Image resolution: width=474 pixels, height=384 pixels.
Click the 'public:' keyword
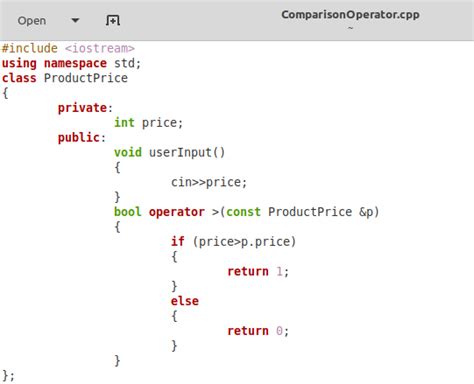pyautogui.click(x=82, y=137)
